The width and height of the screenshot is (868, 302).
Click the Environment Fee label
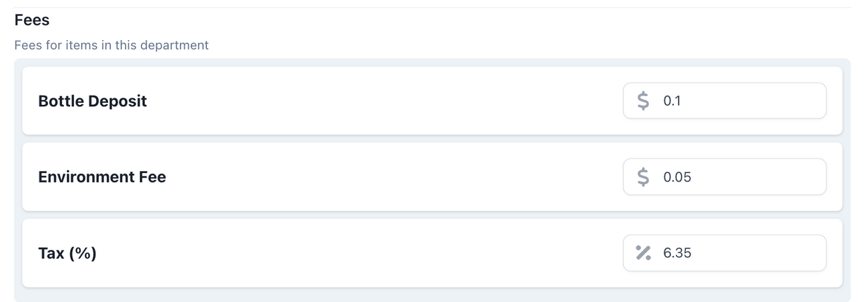[102, 177]
